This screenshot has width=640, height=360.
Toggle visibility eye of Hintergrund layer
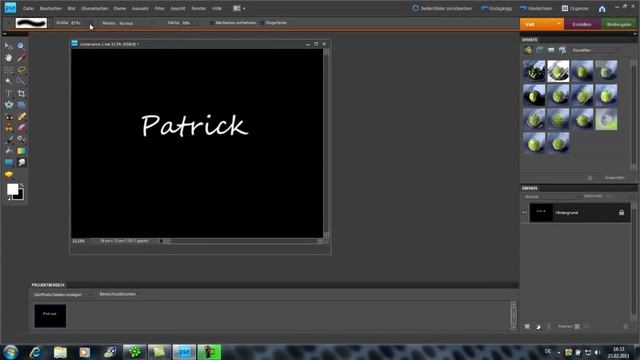524,213
